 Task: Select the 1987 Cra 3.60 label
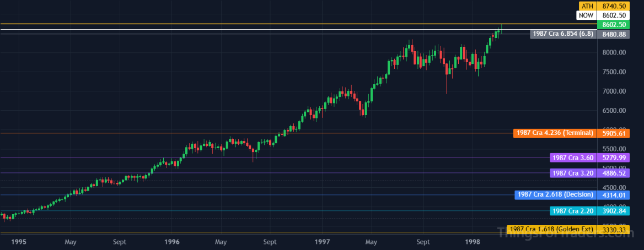click(572, 157)
